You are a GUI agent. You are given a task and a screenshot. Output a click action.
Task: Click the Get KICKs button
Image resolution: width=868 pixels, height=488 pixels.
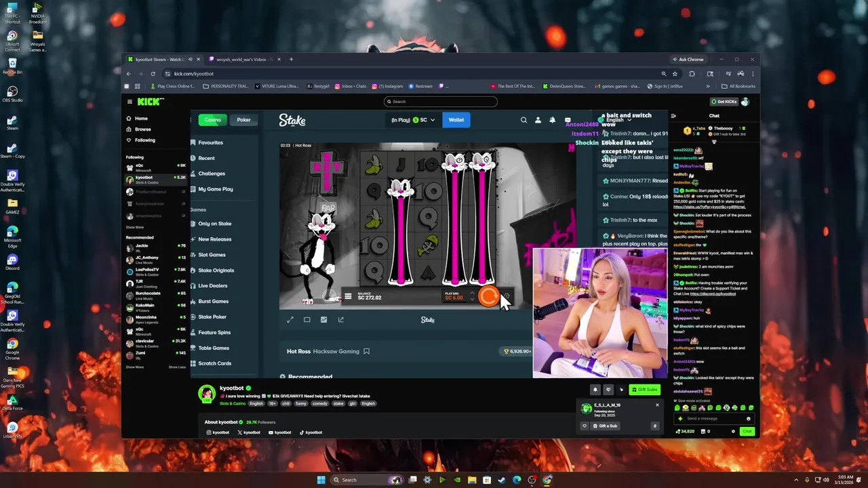pyautogui.click(x=724, y=102)
